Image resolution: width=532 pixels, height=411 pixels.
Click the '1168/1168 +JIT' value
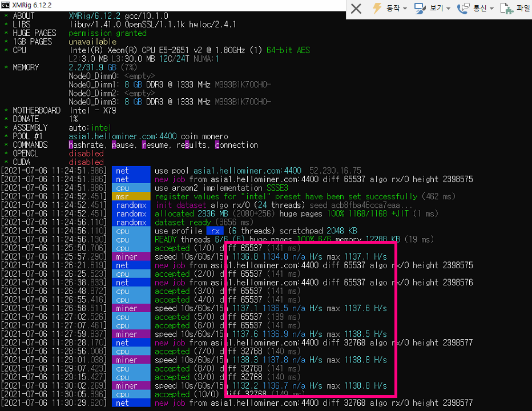coord(379,213)
